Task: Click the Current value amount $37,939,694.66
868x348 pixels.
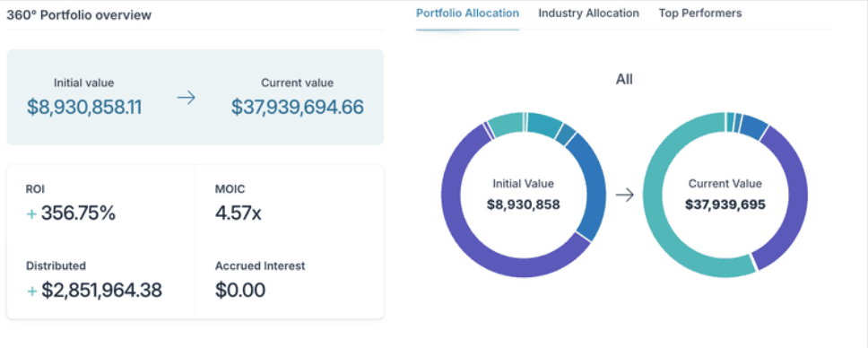Action: point(298,107)
